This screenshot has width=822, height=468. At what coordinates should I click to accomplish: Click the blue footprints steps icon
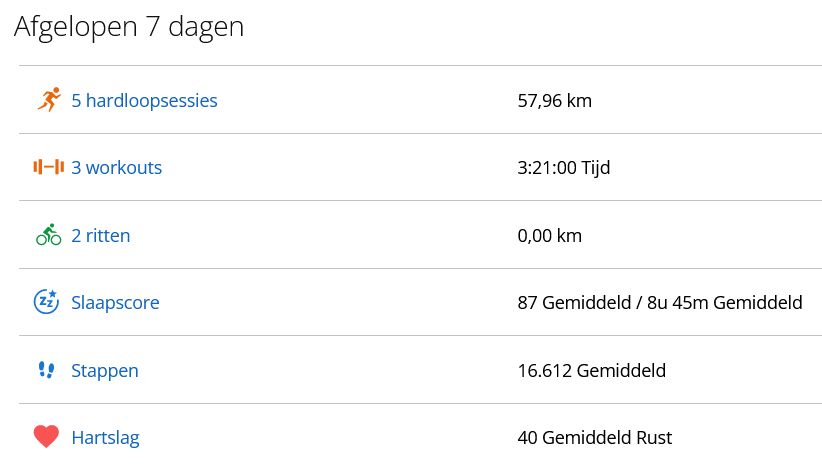click(x=46, y=370)
